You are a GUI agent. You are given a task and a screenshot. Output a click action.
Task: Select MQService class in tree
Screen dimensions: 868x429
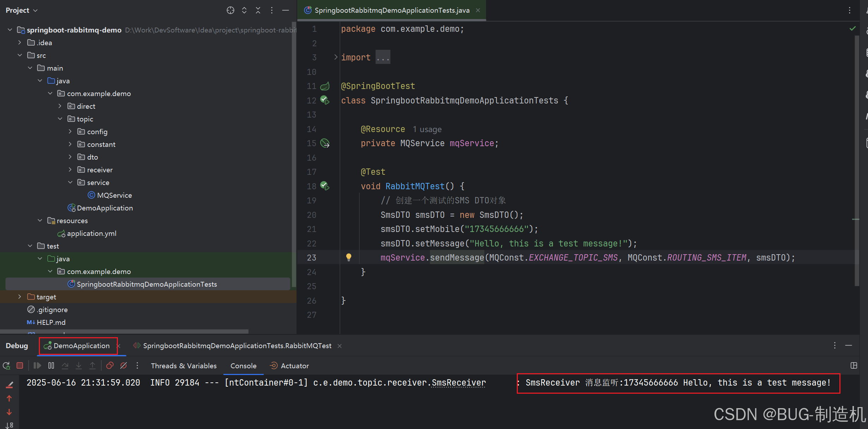[110, 195]
